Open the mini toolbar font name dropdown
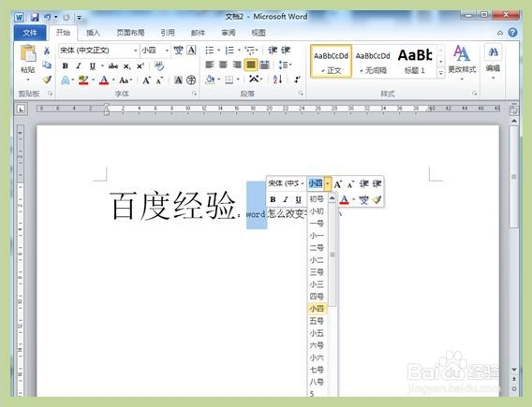The height and width of the screenshot is (407, 532). click(x=303, y=183)
